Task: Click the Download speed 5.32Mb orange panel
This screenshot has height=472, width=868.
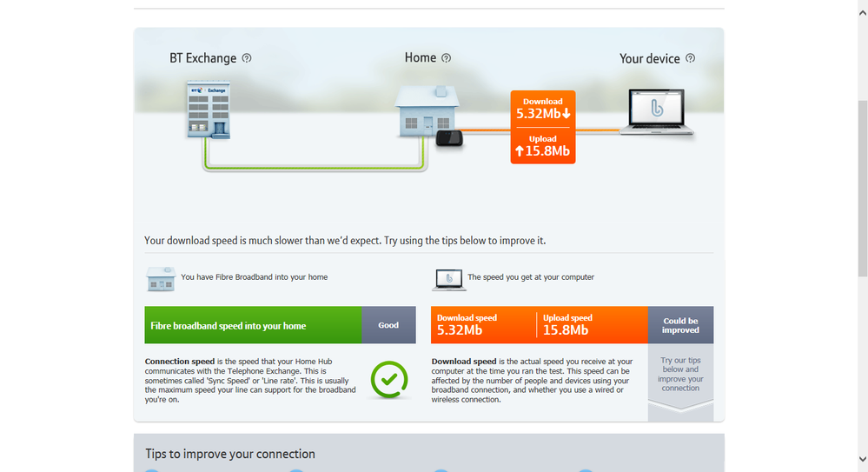Action: (x=483, y=325)
